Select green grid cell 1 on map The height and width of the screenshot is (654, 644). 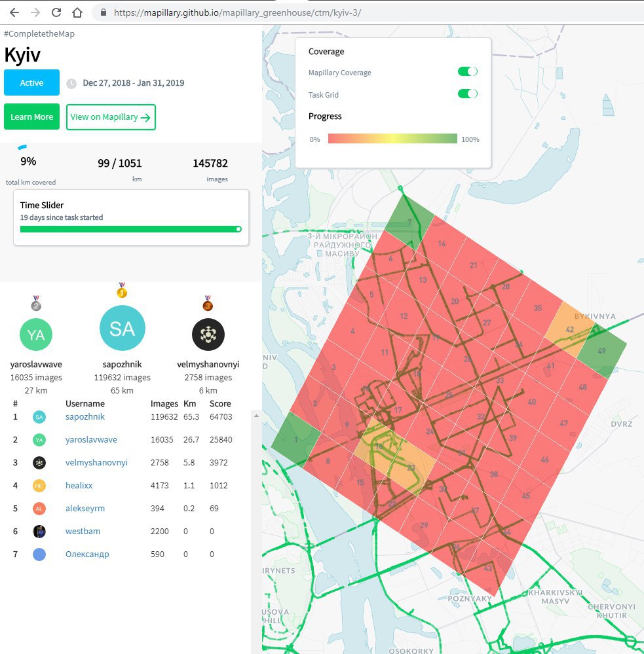click(x=296, y=440)
